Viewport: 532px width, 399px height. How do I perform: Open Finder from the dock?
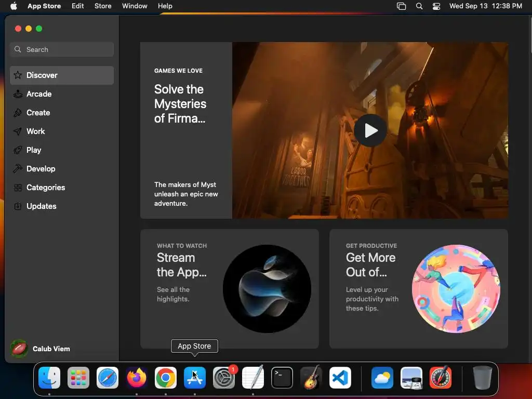pyautogui.click(x=49, y=378)
